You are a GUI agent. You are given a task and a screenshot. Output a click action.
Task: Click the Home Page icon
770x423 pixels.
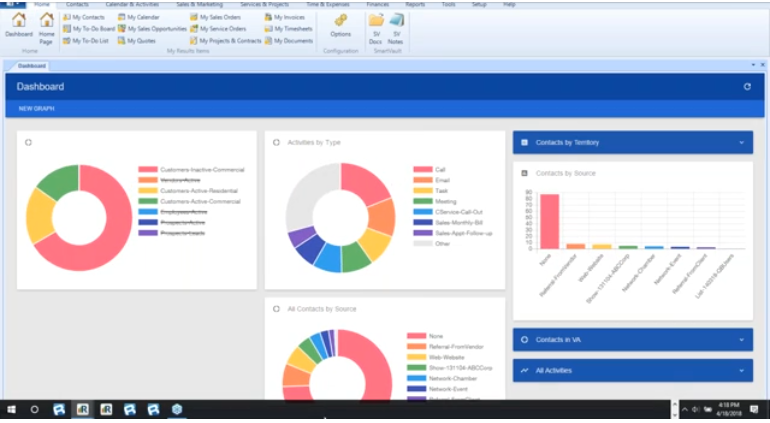[x=46, y=24]
